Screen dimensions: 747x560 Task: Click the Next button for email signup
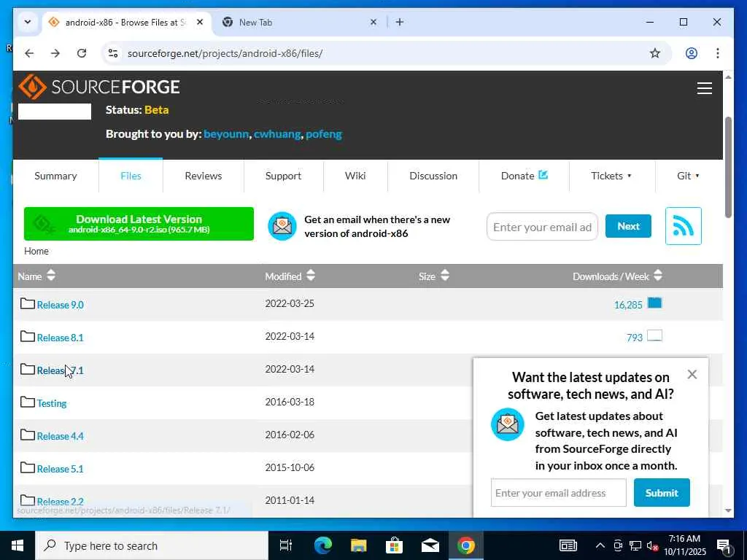[628, 226]
